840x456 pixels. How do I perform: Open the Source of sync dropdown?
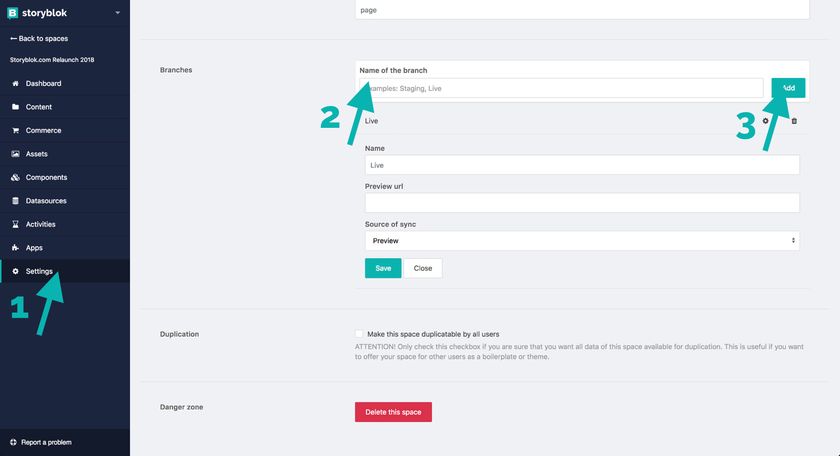582,241
